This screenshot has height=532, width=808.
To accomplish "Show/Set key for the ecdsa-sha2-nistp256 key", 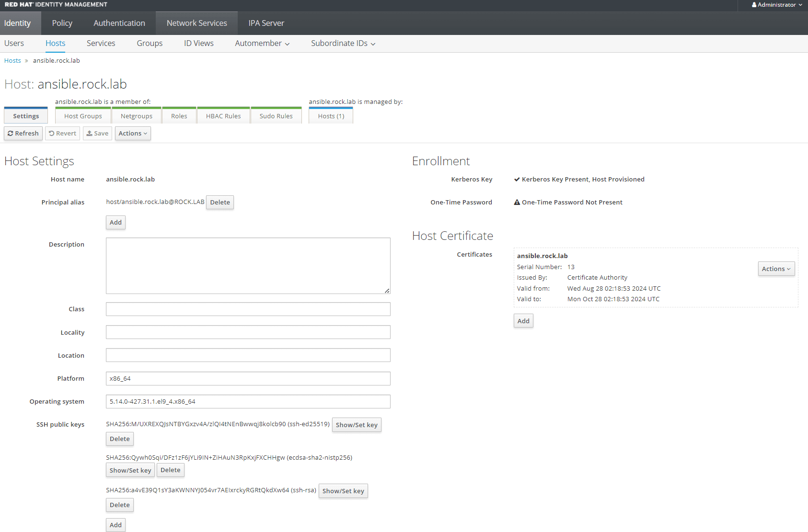I will tap(130, 470).
